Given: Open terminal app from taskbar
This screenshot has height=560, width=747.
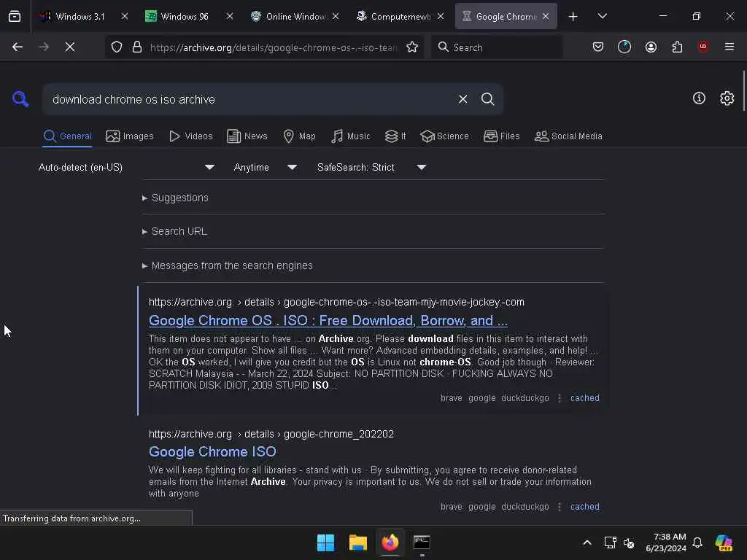Looking at the screenshot, I should coord(422,542).
